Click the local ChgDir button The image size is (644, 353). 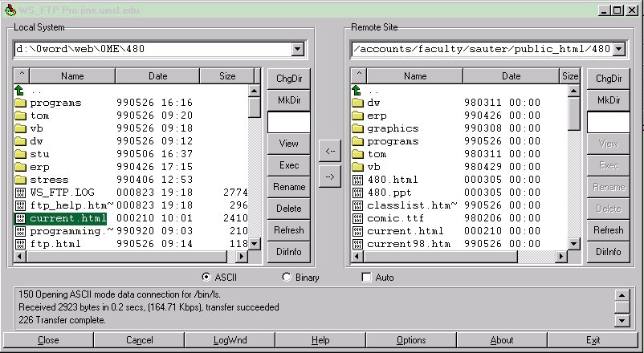288,79
